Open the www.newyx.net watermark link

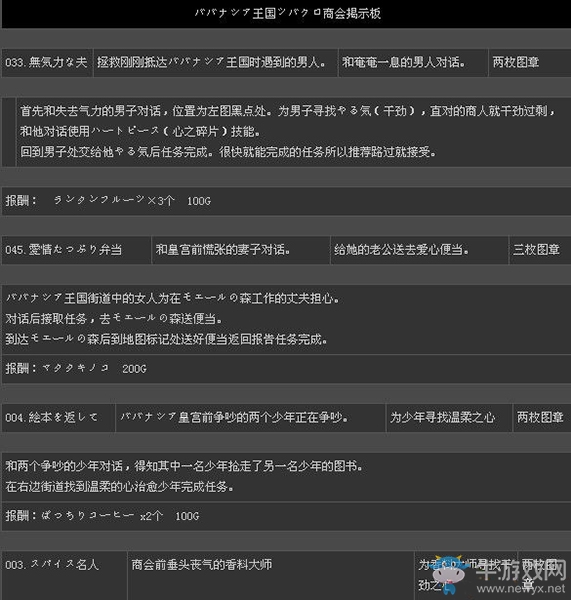point(521,588)
